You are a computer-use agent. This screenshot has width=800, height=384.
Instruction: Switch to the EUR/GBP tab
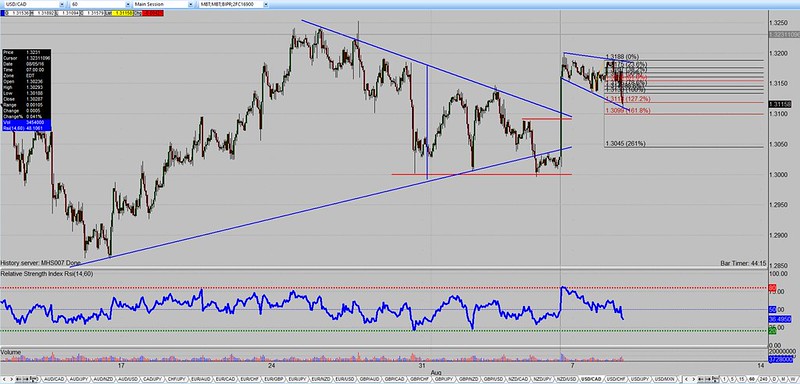(273, 379)
